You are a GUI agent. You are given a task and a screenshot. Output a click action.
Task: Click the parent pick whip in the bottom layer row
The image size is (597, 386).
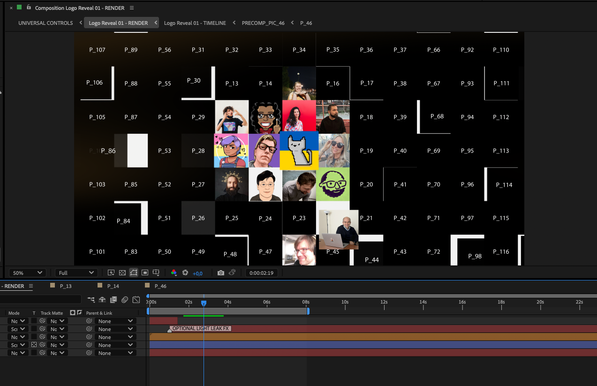pyautogui.click(x=89, y=353)
